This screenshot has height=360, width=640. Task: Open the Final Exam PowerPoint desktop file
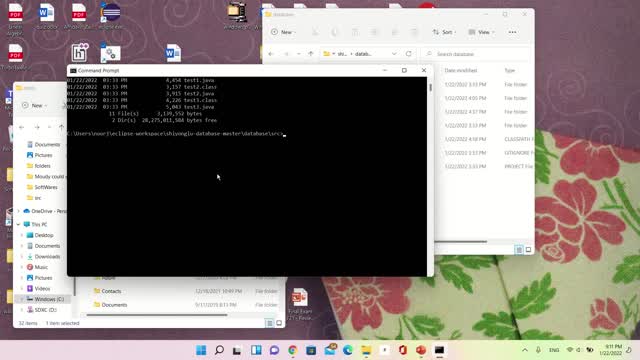pos(300,304)
